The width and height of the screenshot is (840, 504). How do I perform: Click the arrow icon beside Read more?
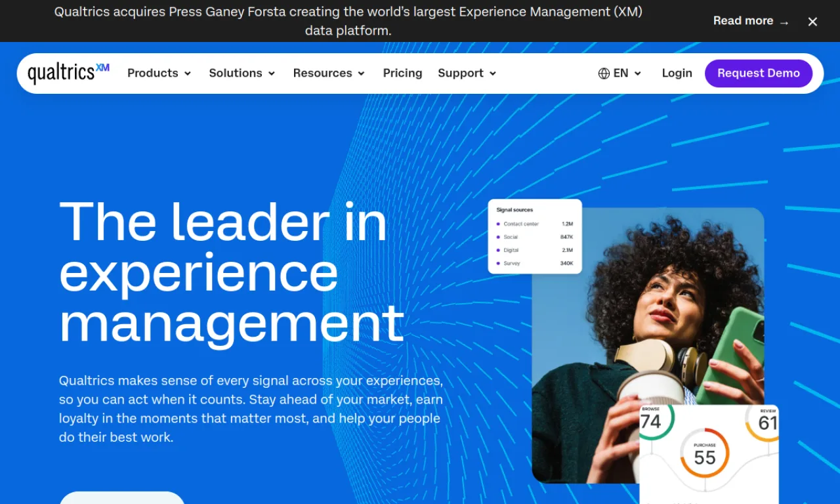tap(784, 22)
